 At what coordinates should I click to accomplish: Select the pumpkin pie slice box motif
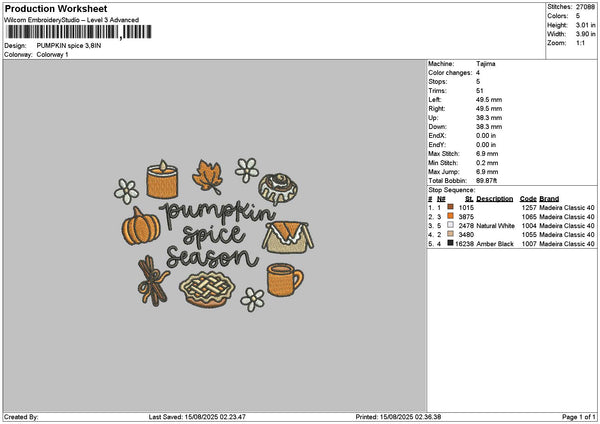288,237
